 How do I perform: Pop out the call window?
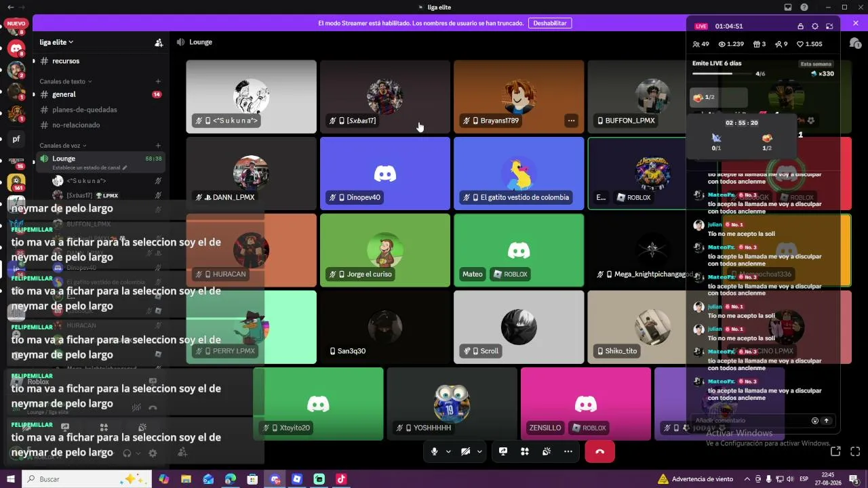[x=835, y=451]
